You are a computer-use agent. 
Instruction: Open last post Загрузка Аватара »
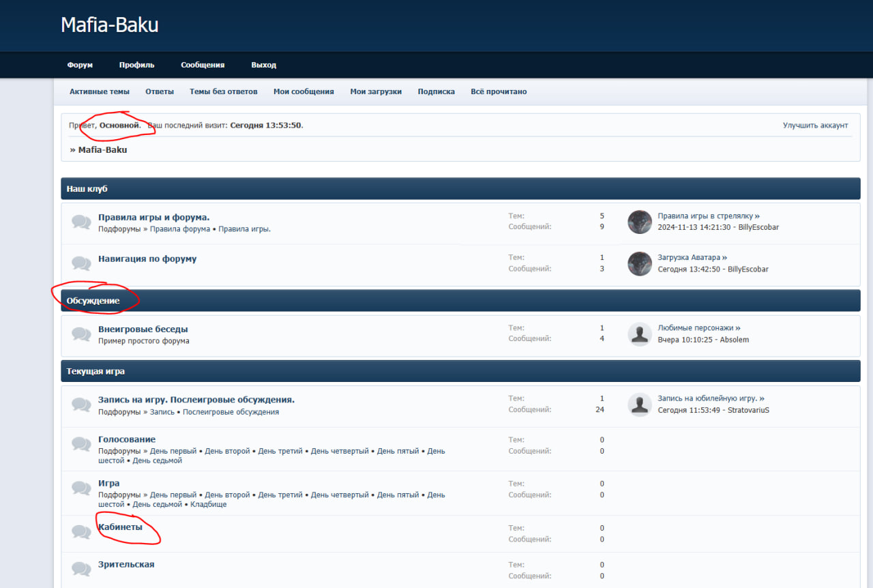point(692,257)
